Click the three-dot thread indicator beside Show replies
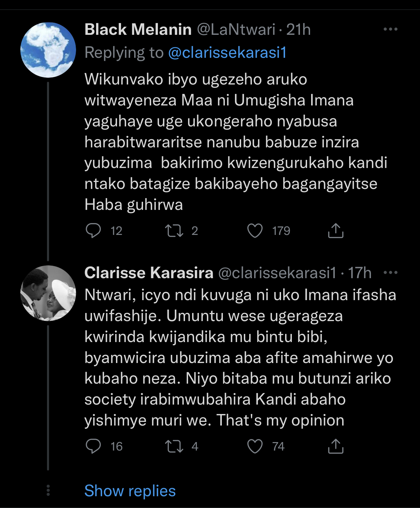Image resolution: width=420 pixels, height=508 pixels. [48, 490]
